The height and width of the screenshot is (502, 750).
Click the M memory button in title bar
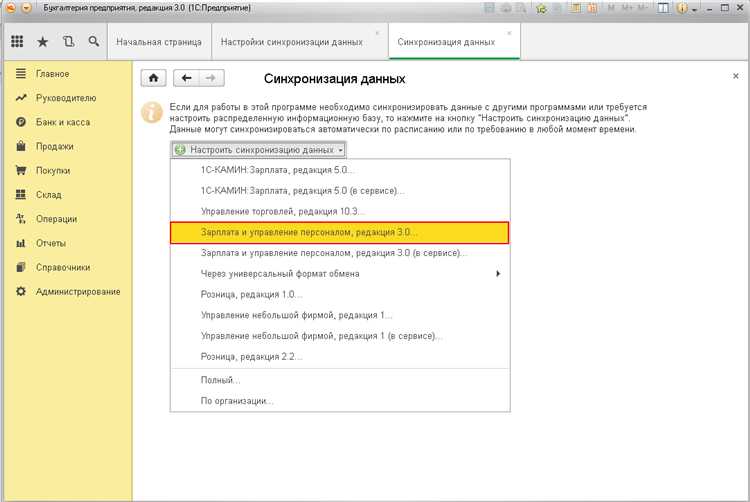pos(611,8)
